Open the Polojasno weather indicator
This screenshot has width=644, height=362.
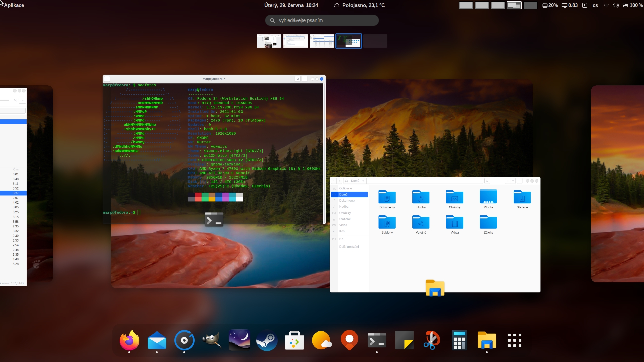(360, 5)
